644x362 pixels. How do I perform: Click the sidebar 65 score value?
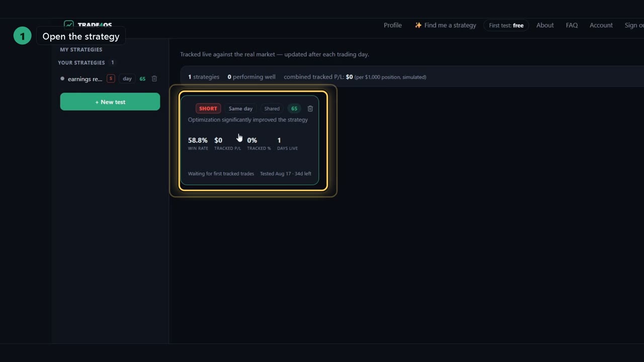point(142,79)
